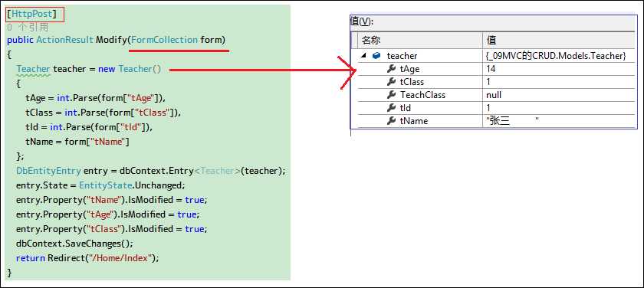This screenshot has width=644, height=288.
Task: Click the wrench icon beside tAge
Action: (x=391, y=69)
